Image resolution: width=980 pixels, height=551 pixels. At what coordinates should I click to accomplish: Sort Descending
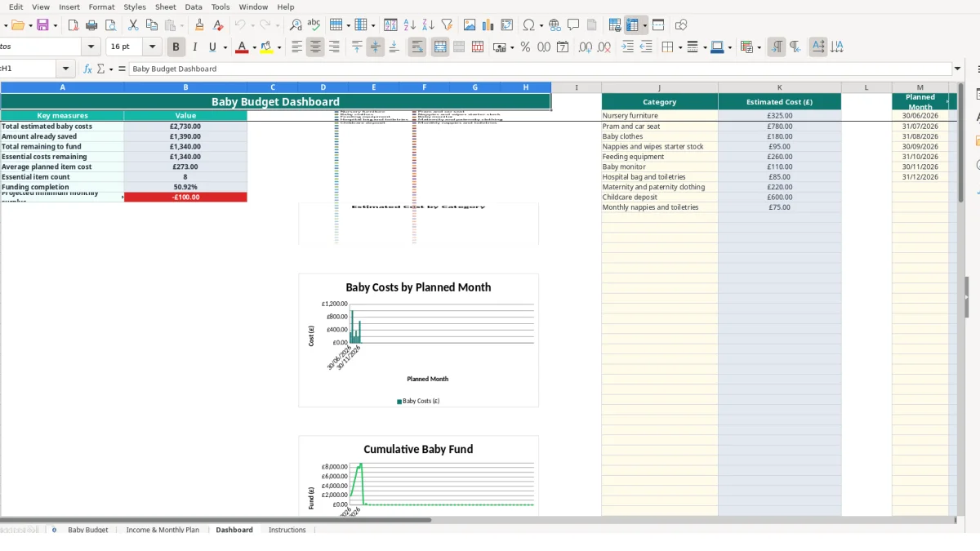click(428, 25)
